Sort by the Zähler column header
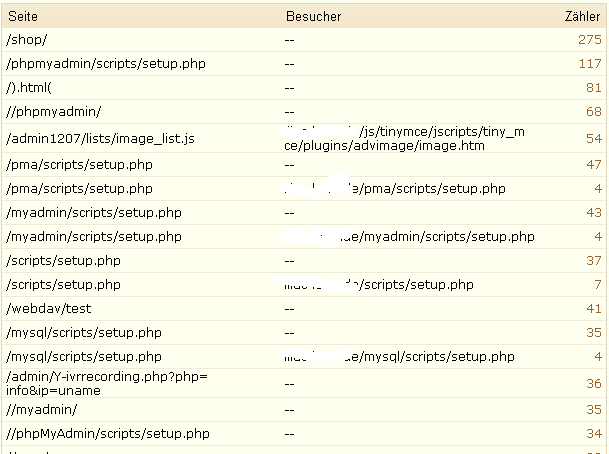This screenshot has width=609, height=454. pyautogui.click(x=582, y=16)
